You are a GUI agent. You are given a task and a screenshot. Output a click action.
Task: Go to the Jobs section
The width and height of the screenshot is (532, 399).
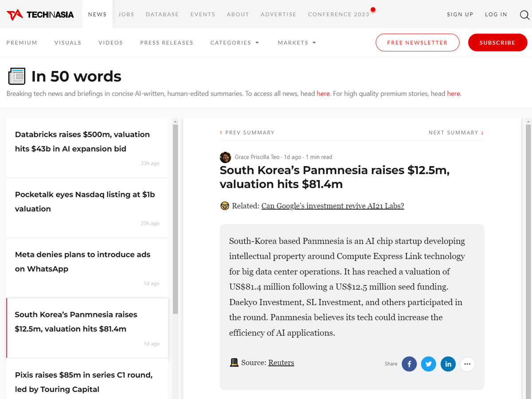pos(126,14)
